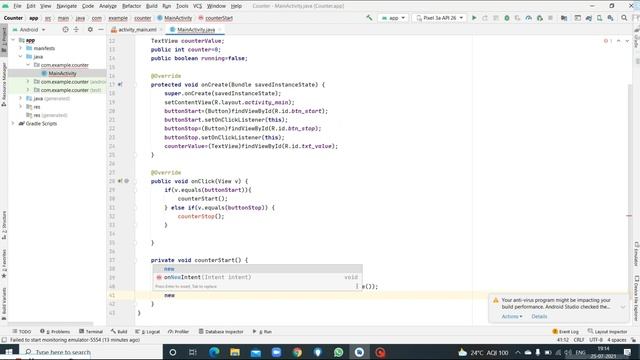640x360 pixels.
Task: Open the app run configuration dropdown
Action: pyautogui.click(x=393, y=18)
